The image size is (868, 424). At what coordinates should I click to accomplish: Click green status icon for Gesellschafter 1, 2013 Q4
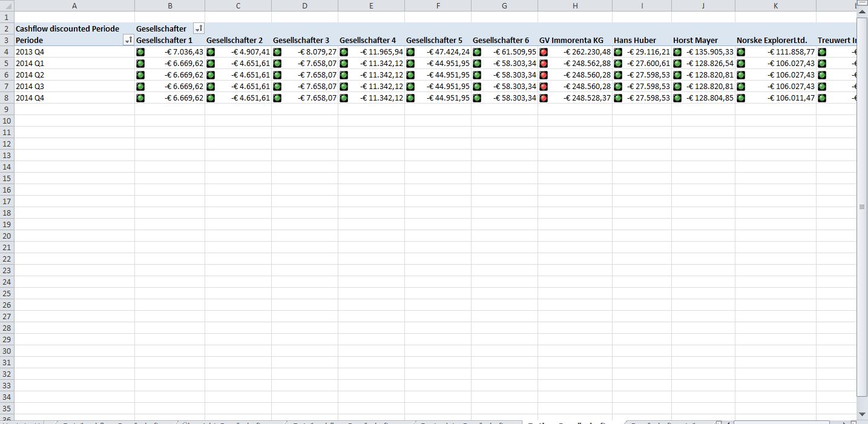(141, 52)
